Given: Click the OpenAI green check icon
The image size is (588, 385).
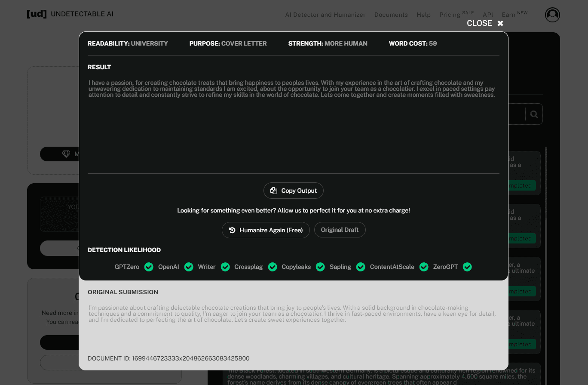Looking at the screenshot, I should (189, 267).
